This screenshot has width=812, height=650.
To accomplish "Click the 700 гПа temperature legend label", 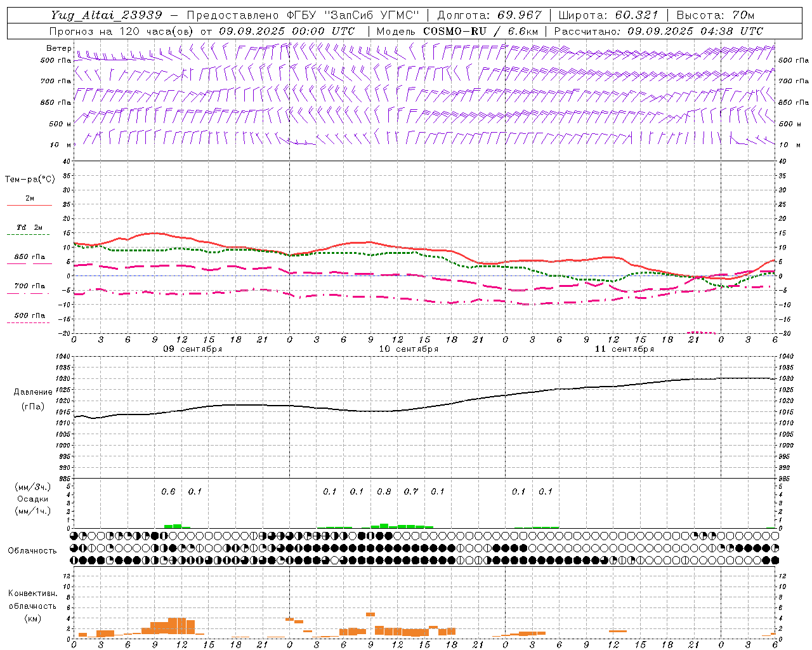I will (x=30, y=286).
